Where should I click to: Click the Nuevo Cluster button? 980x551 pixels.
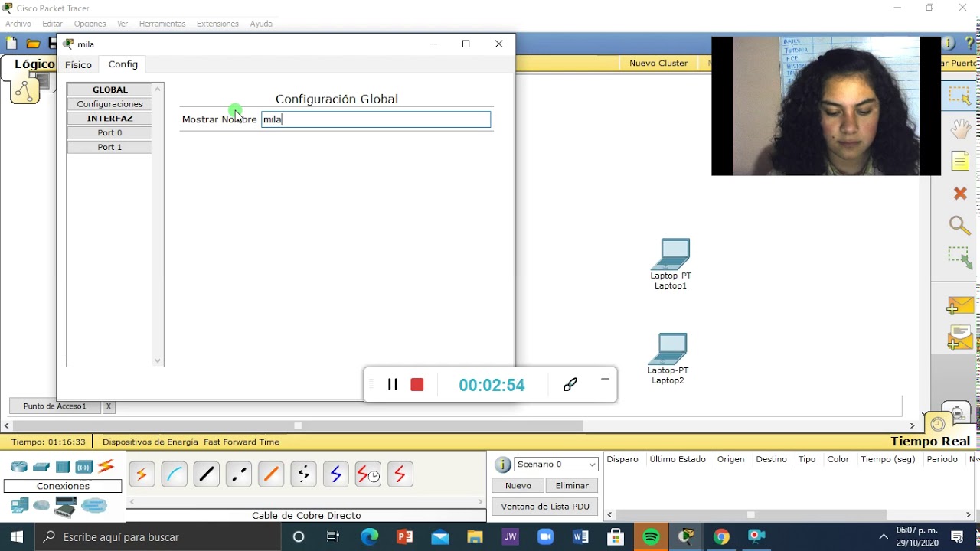658,64
